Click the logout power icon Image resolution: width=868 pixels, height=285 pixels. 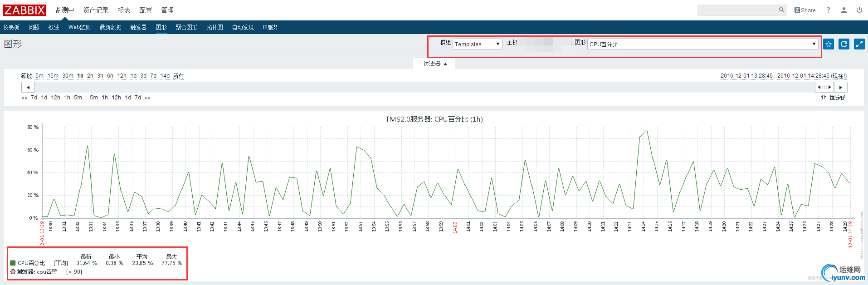[859, 10]
